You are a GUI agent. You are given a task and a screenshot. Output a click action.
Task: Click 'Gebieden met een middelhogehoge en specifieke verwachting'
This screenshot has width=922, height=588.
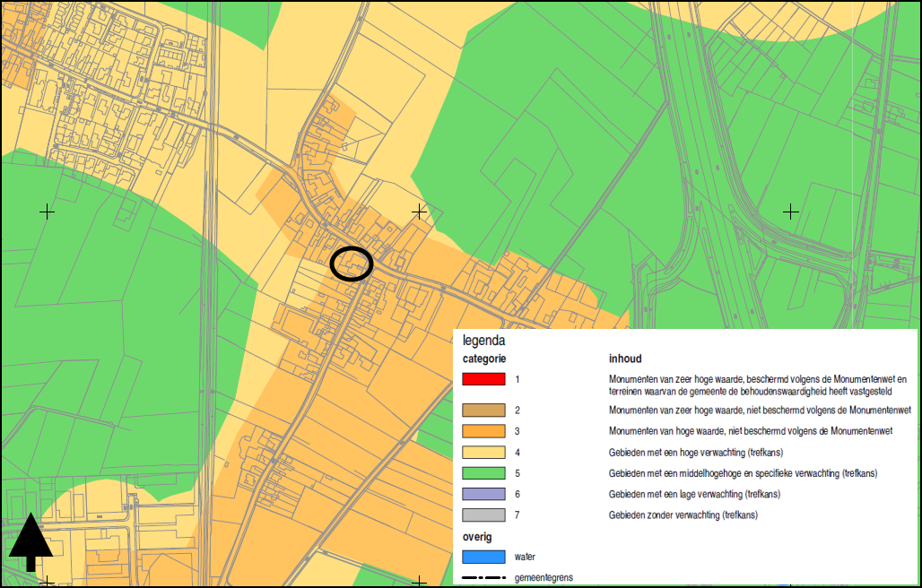pyautogui.click(x=743, y=473)
